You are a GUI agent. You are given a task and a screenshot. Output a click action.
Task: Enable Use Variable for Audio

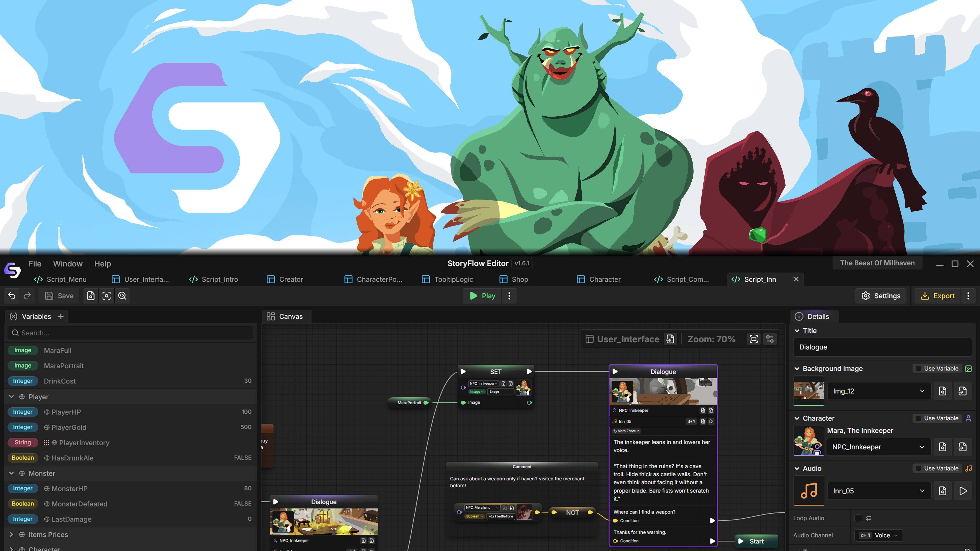tap(937, 469)
